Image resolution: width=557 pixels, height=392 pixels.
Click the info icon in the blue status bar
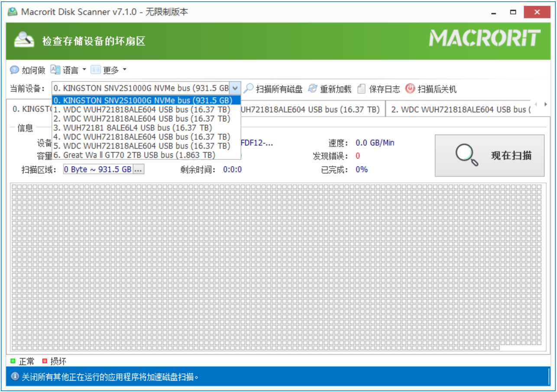(x=15, y=376)
